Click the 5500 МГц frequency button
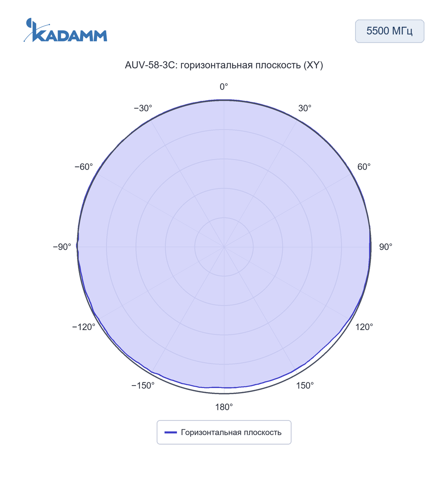448x491 pixels. click(x=390, y=31)
